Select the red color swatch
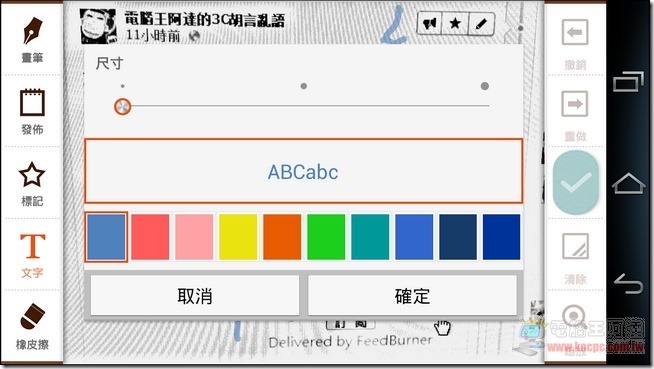The height and width of the screenshot is (369, 654). 150,237
